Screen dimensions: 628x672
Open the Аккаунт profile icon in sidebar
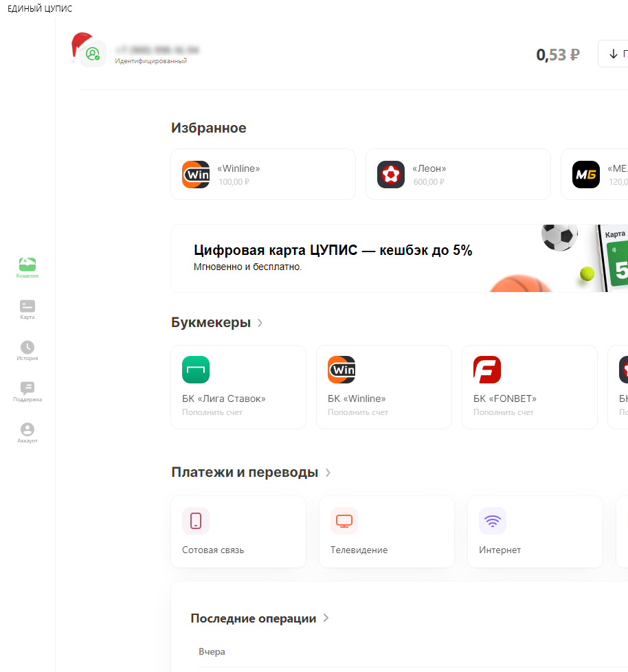pos(27,429)
